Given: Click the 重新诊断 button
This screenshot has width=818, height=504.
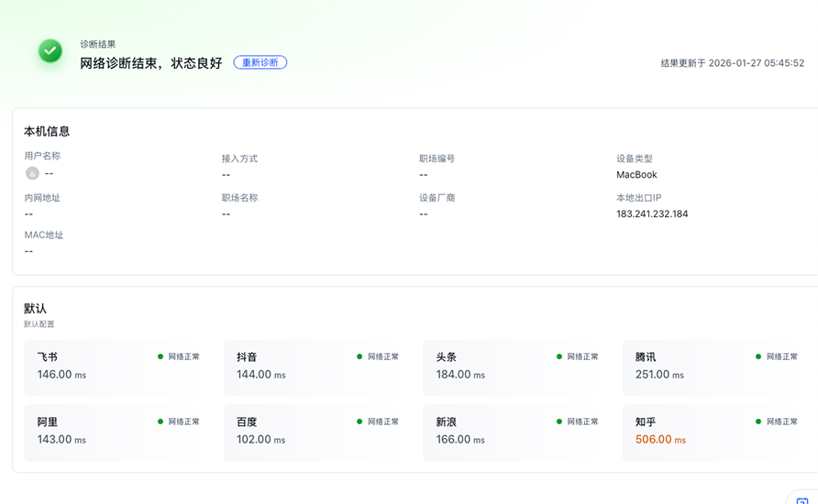Looking at the screenshot, I should coord(260,62).
